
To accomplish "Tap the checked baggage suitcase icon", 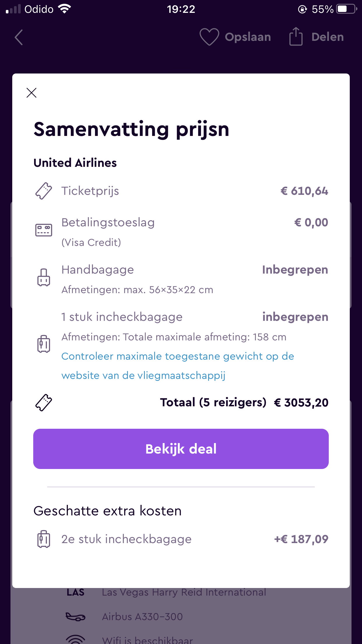I will click(x=44, y=344).
